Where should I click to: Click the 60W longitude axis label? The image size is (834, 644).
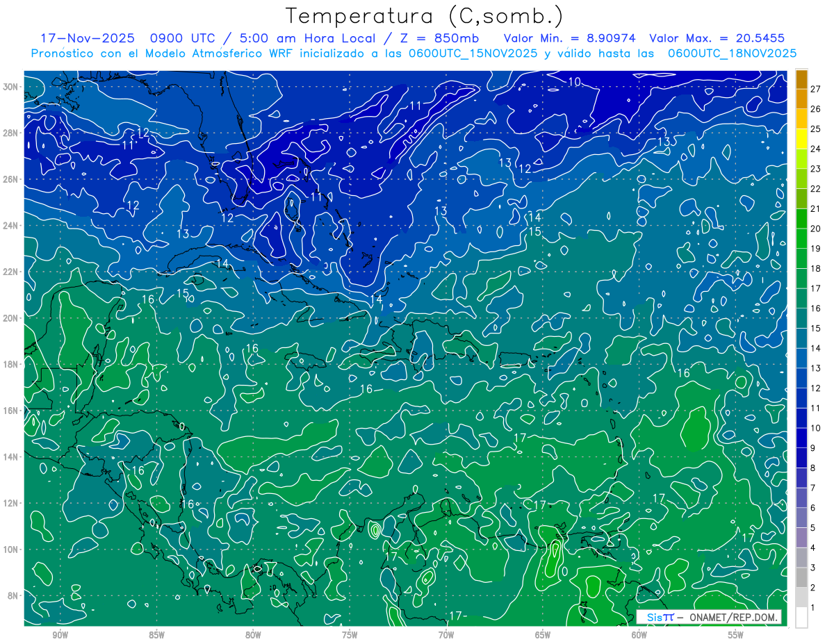[x=639, y=635]
